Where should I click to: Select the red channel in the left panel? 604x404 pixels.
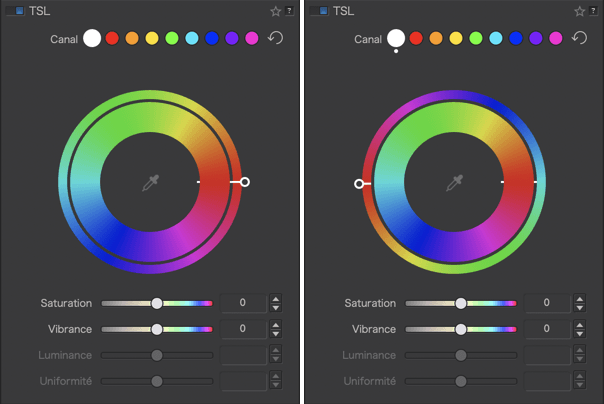tap(112, 38)
